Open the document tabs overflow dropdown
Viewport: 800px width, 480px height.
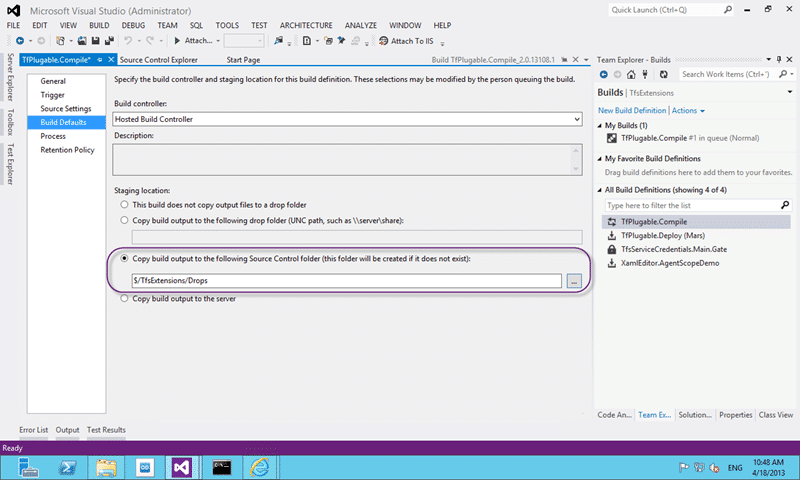[x=586, y=60]
